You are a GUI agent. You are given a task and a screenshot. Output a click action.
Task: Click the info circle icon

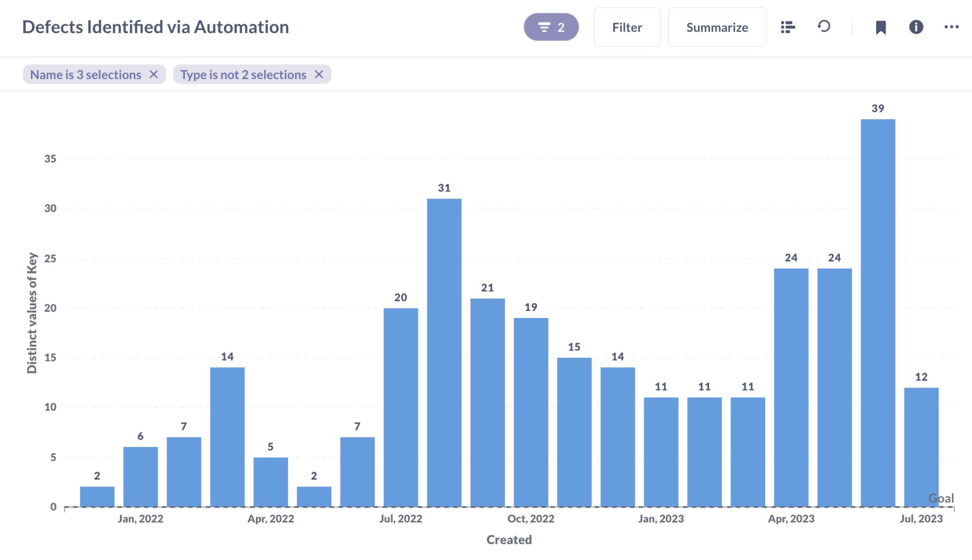(916, 27)
